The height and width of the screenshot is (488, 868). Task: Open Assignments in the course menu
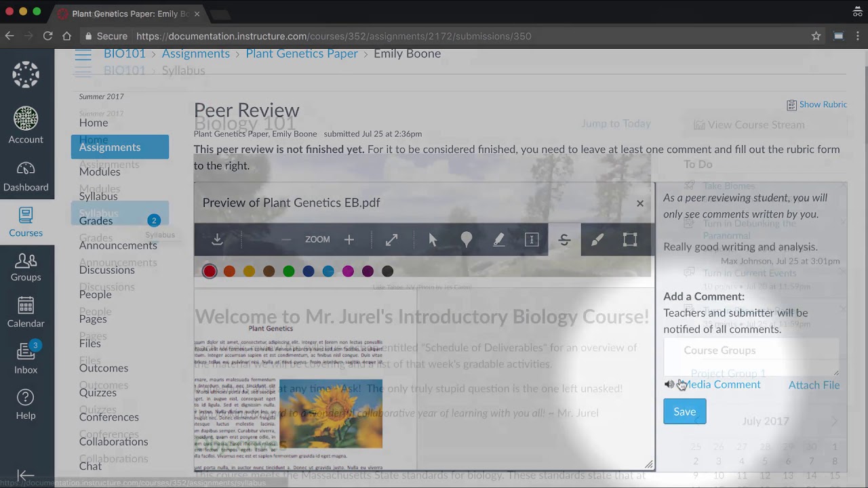pyautogui.click(x=120, y=147)
